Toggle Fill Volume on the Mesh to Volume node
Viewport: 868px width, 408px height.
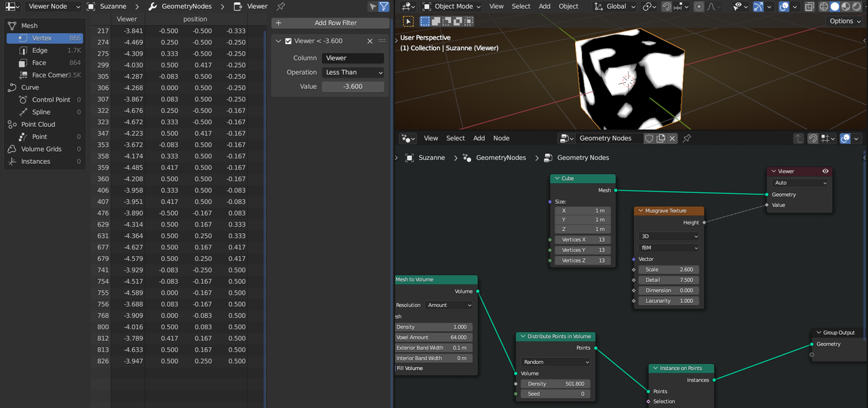click(409, 368)
